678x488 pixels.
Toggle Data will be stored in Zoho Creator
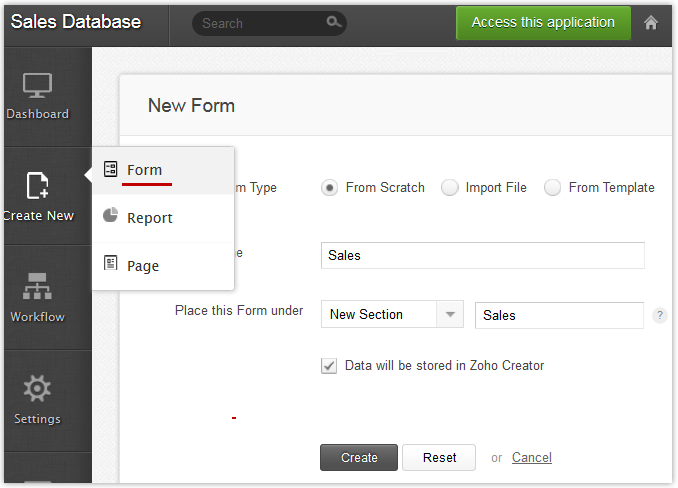(329, 366)
